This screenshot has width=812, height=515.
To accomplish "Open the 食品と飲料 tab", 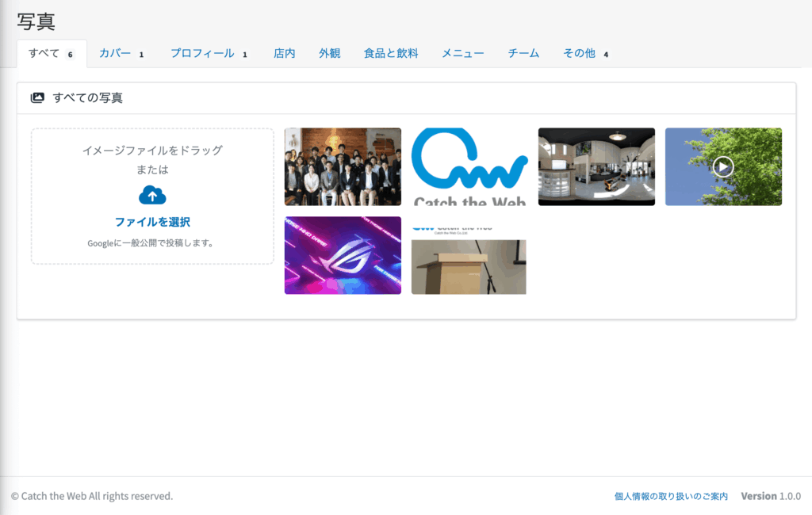I will point(391,54).
